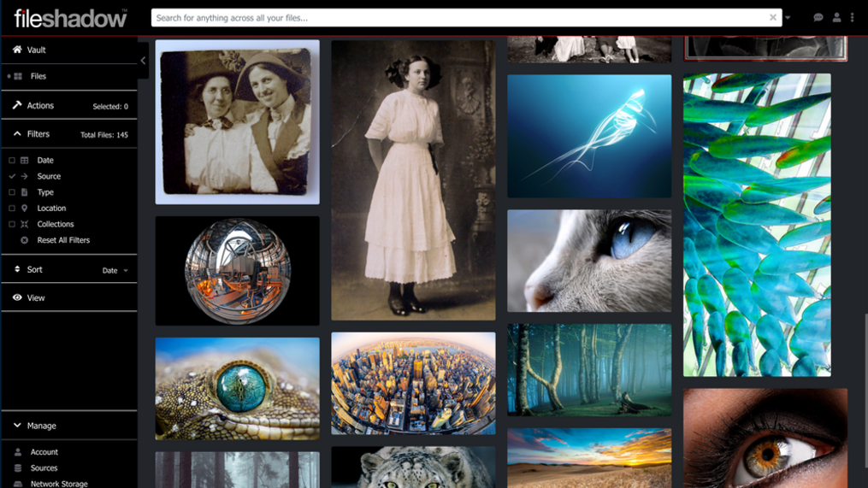The height and width of the screenshot is (488, 868).
Task: Open the foggy pine forest thumbnail
Action: click(x=238, y=470)
